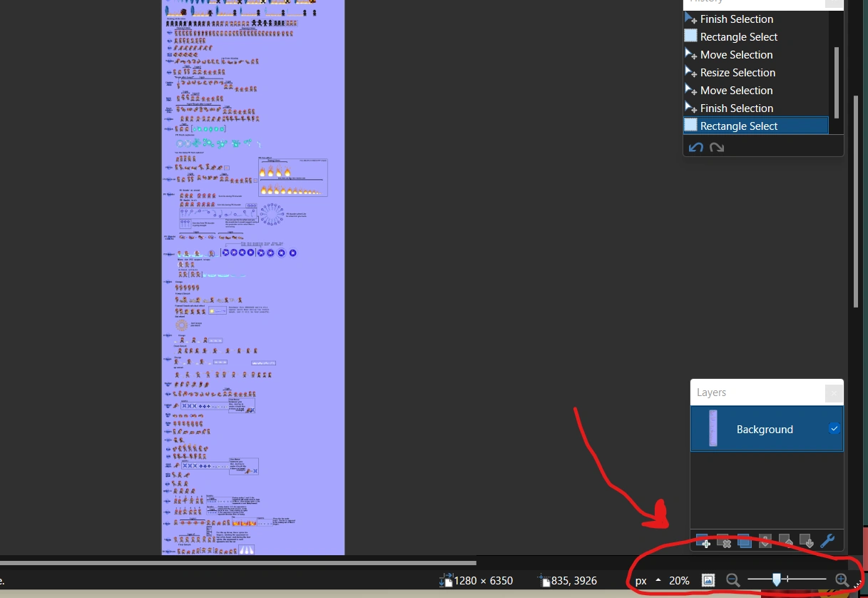Click the cursor position icon beside 835, 3926
The image size is (868, 598).
tap(543, 581)
